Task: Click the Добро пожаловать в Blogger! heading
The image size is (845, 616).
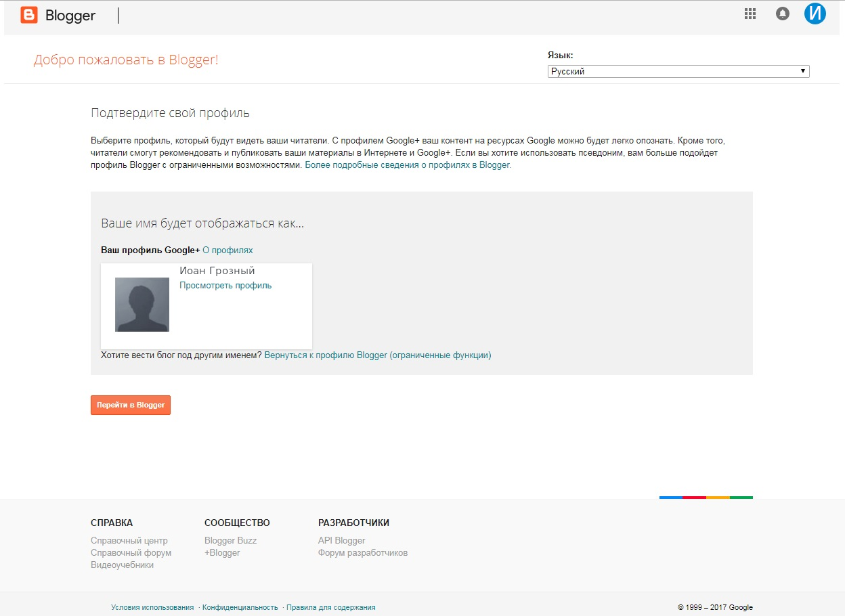Action: [x=126, y=60]
